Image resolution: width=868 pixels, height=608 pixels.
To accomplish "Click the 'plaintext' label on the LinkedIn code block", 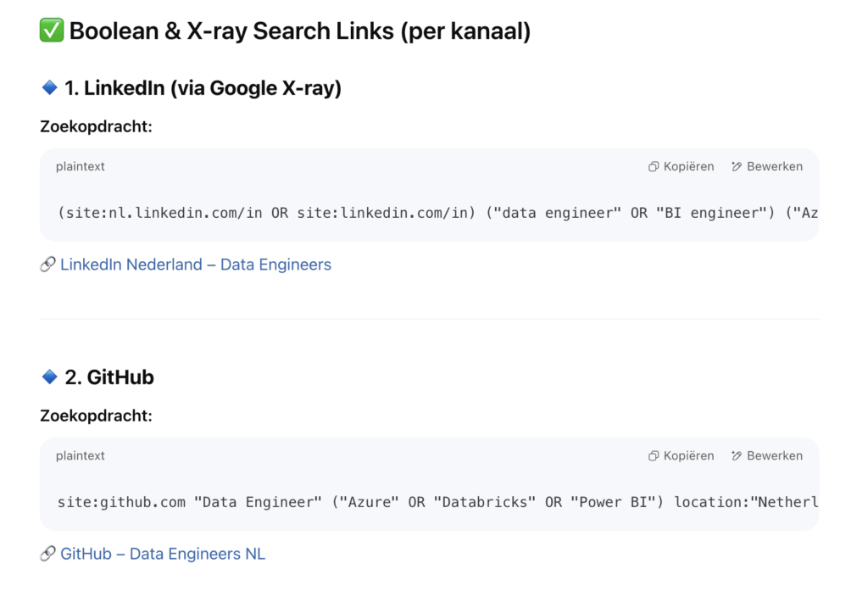I will click(81, 167).
